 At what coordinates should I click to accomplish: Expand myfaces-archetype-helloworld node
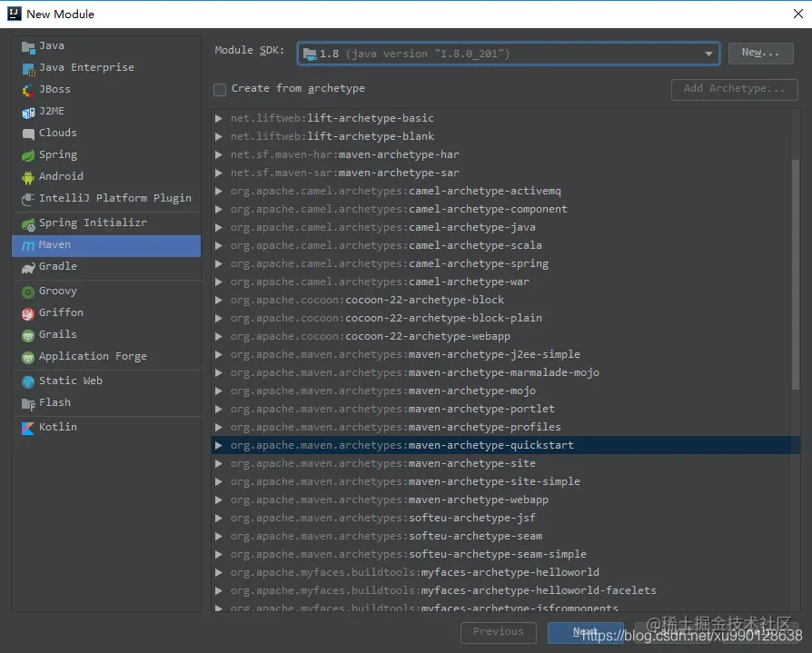coord(219,572)
